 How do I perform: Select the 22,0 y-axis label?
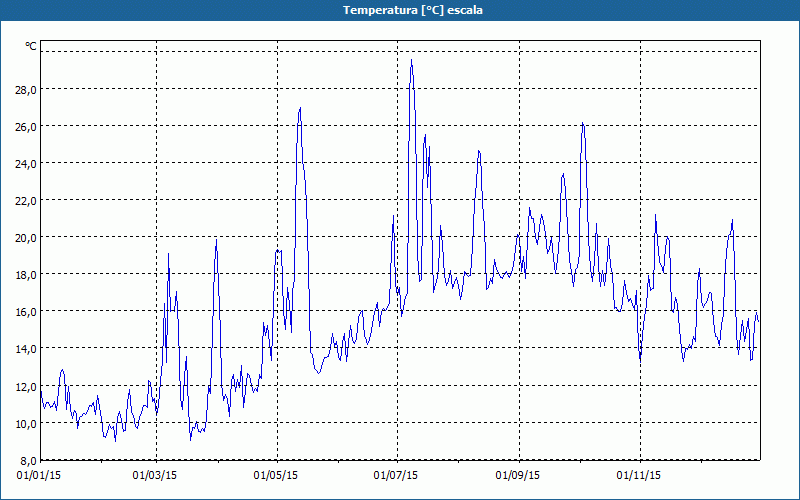[x=26, y=201]
